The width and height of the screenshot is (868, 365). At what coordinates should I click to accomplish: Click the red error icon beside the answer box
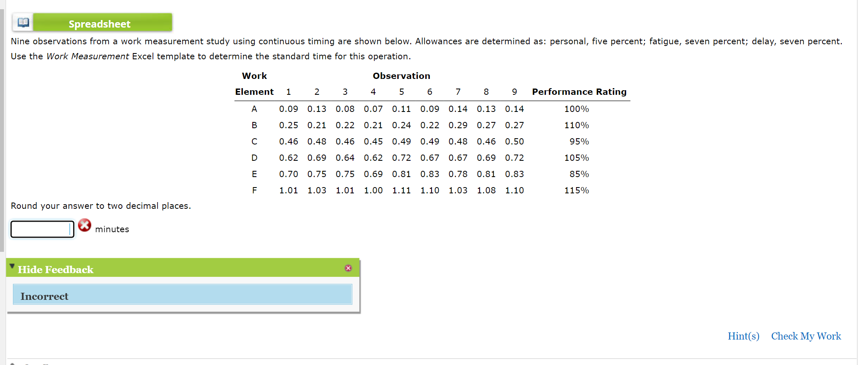(x=85, y=226)
